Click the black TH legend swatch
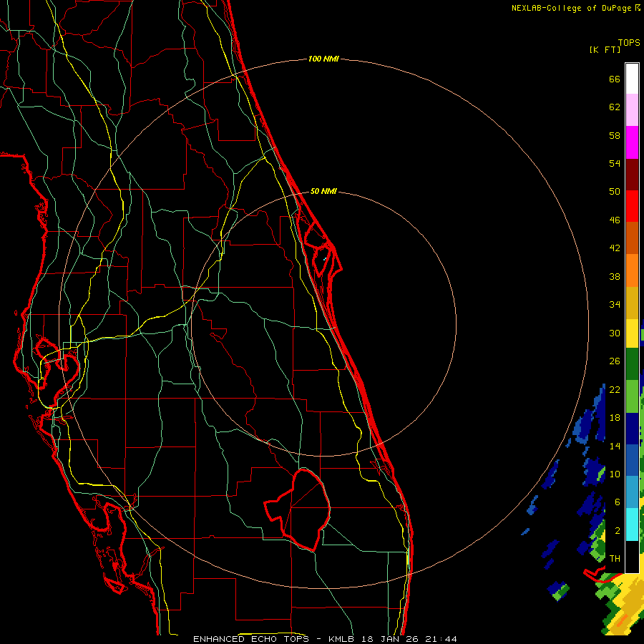This screenshot has width=644, height=644. pos(632,556)
